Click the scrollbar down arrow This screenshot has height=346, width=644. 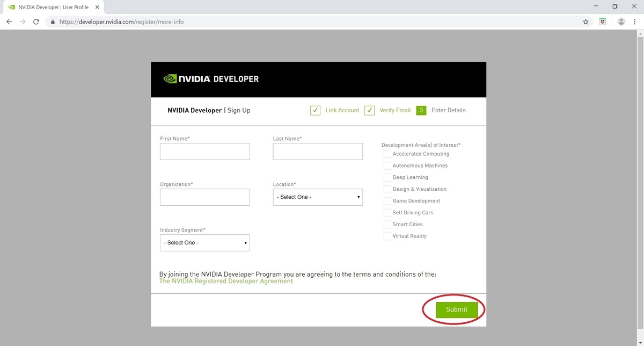click(640, 342)
